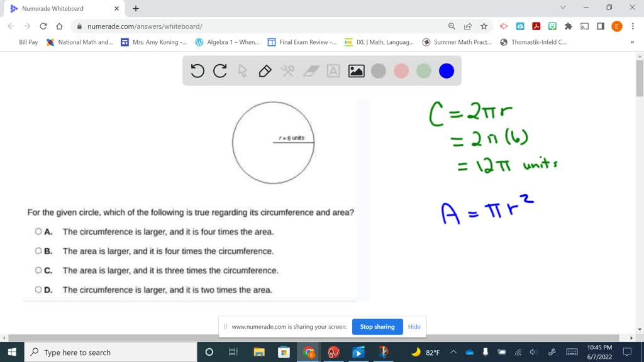Open Algebra 1 – When... bookmark
This screenshot has height=362, width=644.
point(227,42)
